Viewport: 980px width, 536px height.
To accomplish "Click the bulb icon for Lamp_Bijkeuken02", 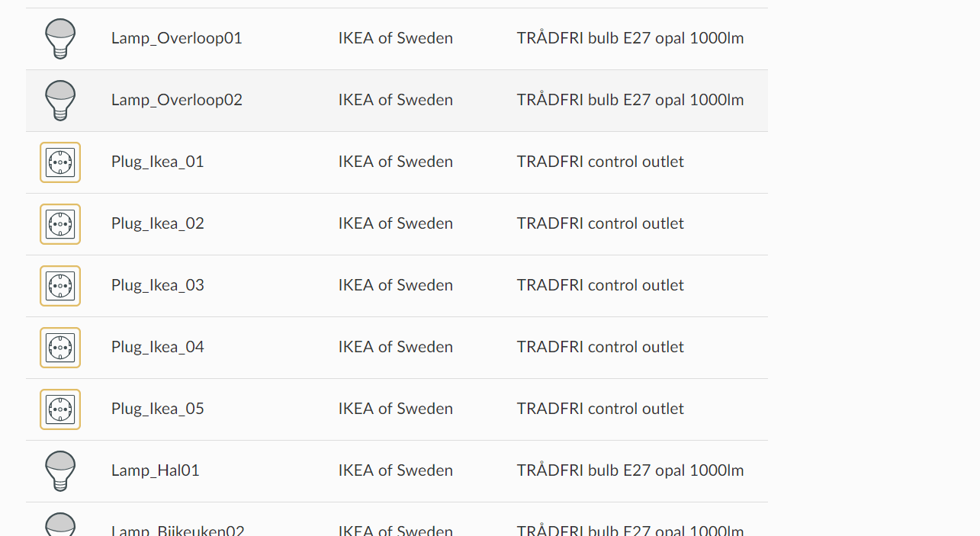I will (x=60, y=525).
